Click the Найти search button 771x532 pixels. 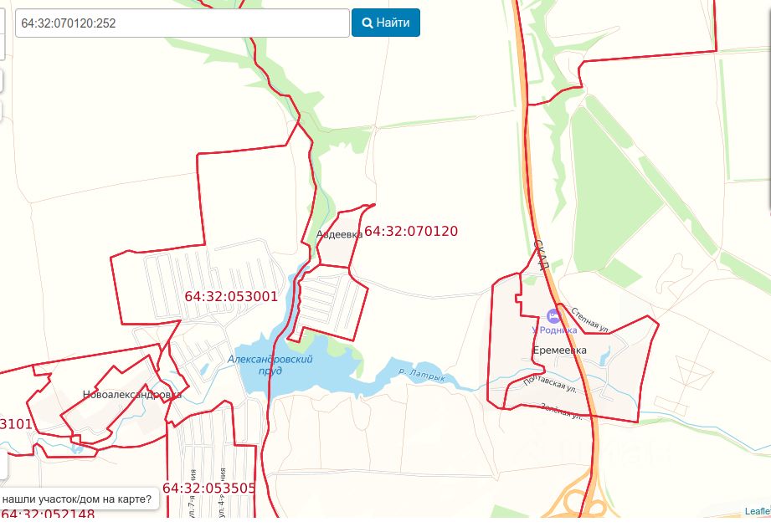tap(385, 23)
